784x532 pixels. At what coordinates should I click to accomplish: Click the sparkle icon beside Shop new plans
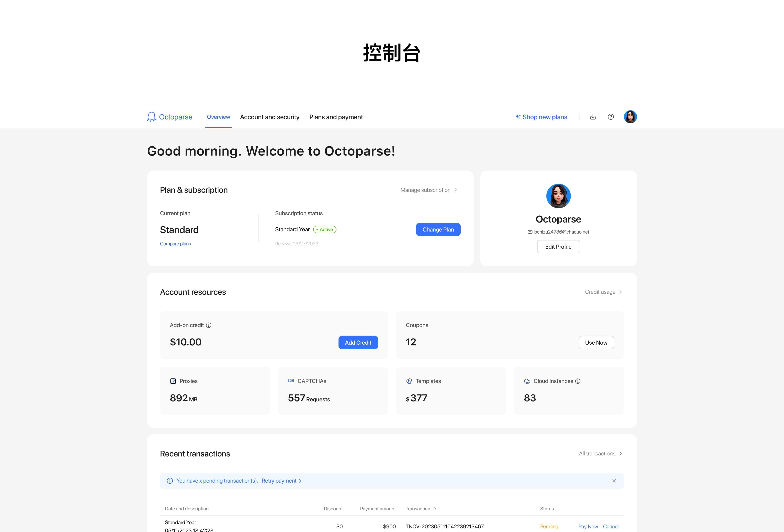coord(518,117)
